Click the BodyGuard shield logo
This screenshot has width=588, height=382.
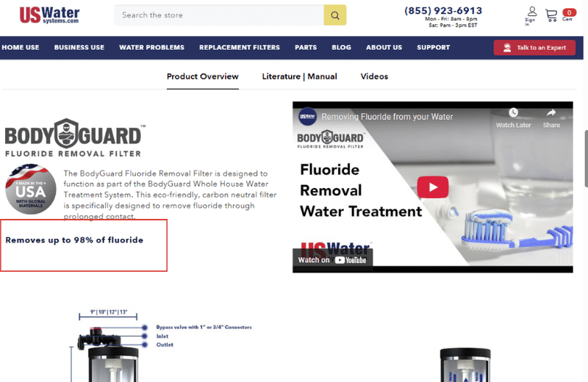66,134
